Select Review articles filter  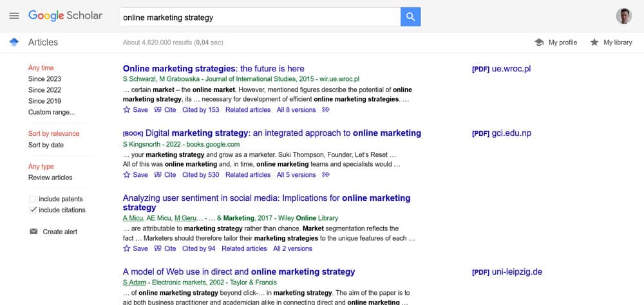(x=50, y=178)
